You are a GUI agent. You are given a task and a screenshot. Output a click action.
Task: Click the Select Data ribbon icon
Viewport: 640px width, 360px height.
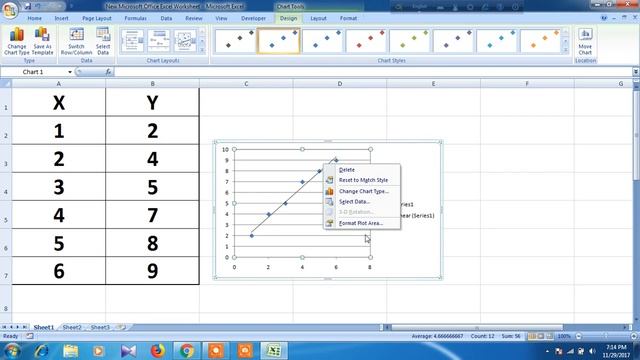[103, 41]
